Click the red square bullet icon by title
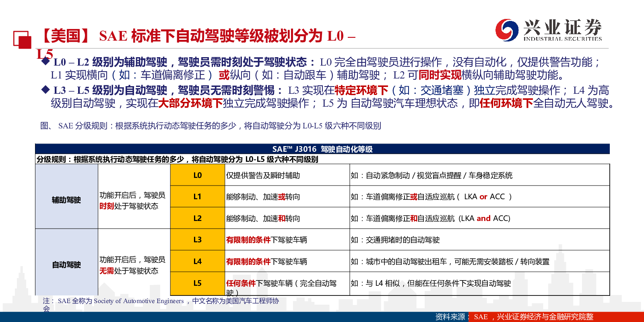 coord(23,40)
